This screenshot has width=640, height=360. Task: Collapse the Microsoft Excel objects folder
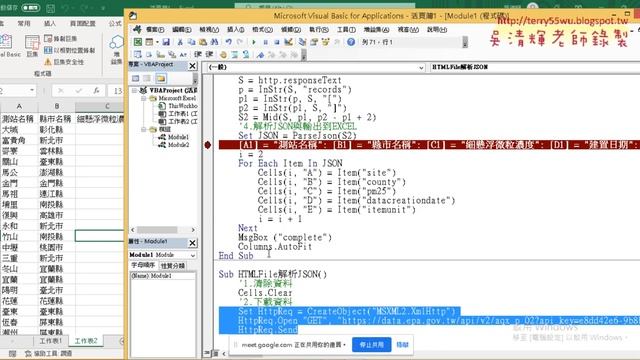point(144,98)
